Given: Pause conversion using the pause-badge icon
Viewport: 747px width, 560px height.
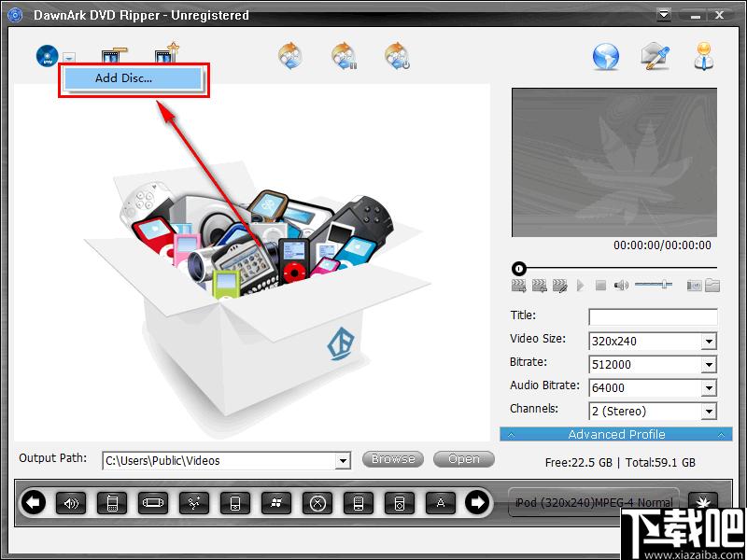Looking at the screenshot, I should pos(345,56).
